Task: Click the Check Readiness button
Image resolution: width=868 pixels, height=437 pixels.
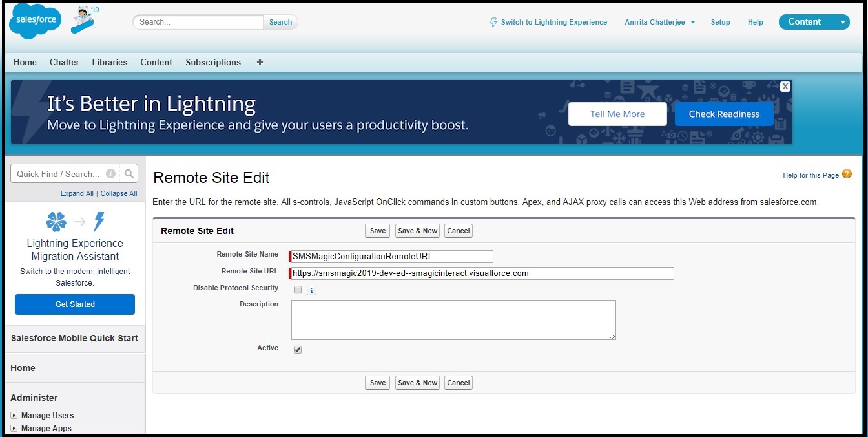Action: [x=724, y=114]
